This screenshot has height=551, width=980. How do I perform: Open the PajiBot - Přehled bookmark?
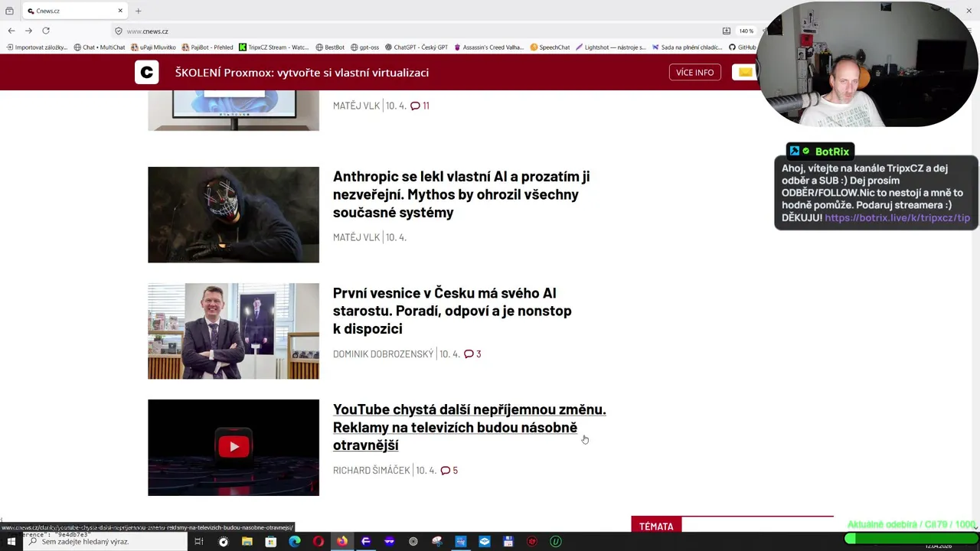tap(207, 47)
